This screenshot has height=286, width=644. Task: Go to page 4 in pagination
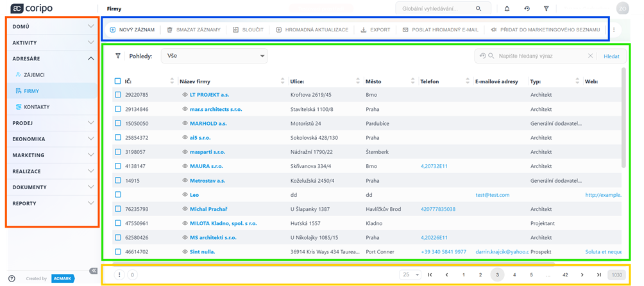point(514,275)
